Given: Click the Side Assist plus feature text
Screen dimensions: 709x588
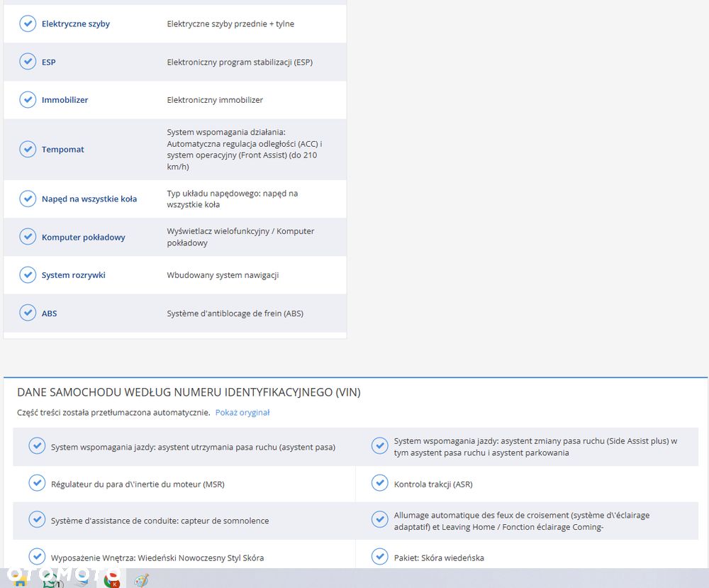Looking at the screenshot, I should (535, 447).
